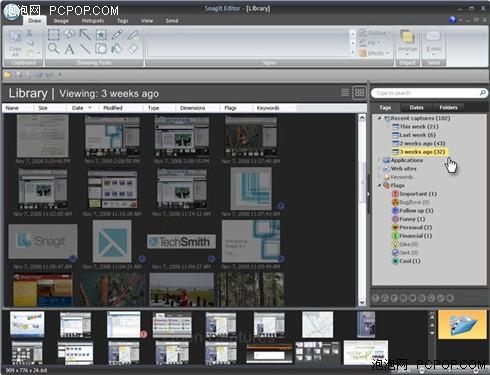Click the Copy All clipboard button
The image size is (490, 375).
(15, 43)
